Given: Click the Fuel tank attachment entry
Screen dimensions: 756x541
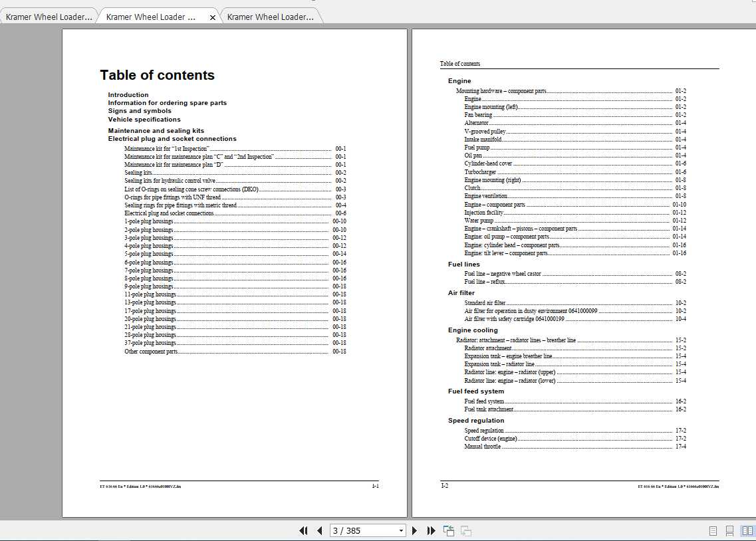Looking at the screenshot, I should point(575,409).
